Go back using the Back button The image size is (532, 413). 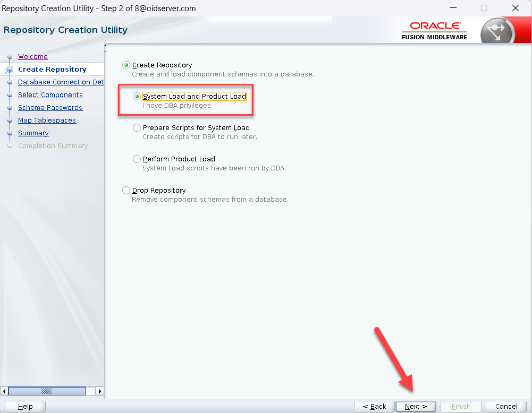tap(374, 407)
